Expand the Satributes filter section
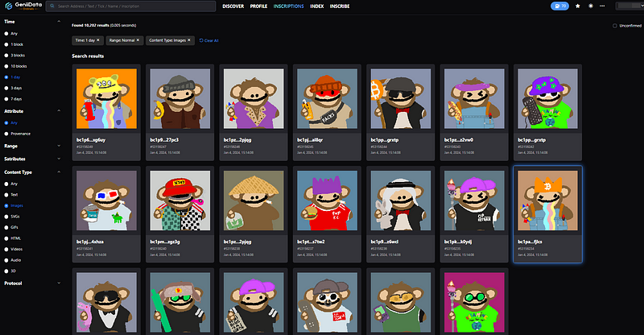 pos(59,159)
